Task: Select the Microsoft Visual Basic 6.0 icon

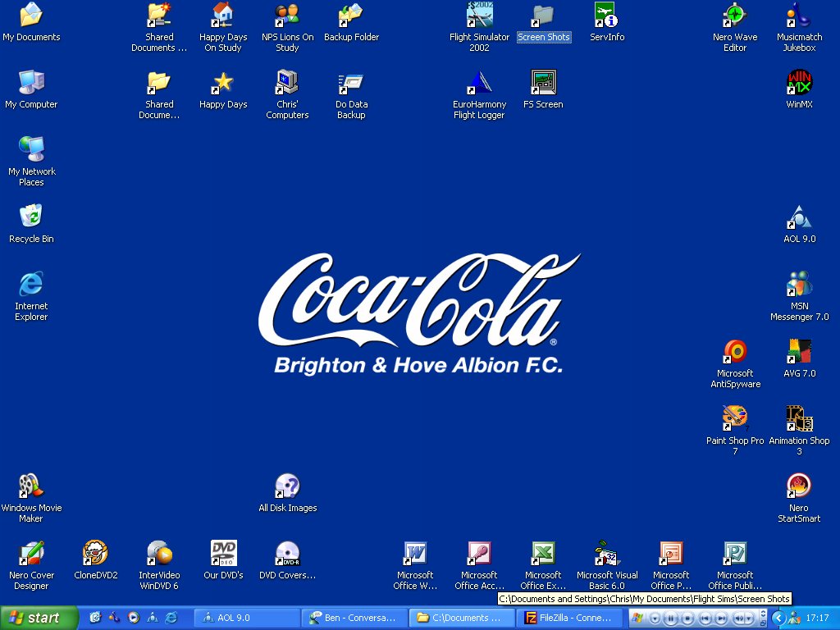Action: (x=607, y=565)
